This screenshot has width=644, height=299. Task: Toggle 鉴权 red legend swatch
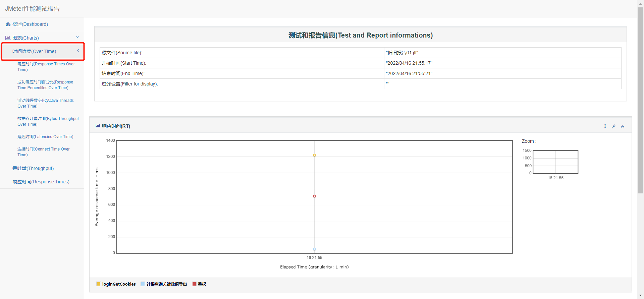(194, 284)
